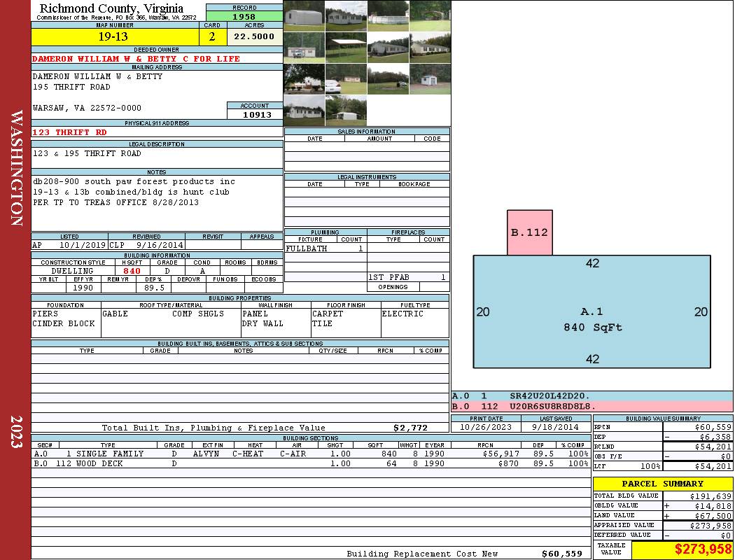This screenshot has height=560, width=735.
Task: Open the open-sided carport photo thumbnail
Action: click(x=346, y=48)
